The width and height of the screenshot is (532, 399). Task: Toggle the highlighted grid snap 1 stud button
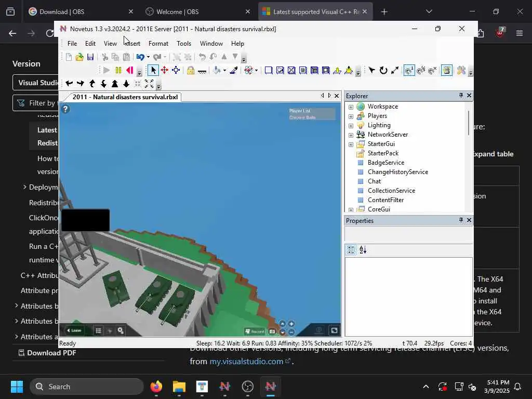tap(409, 70)
